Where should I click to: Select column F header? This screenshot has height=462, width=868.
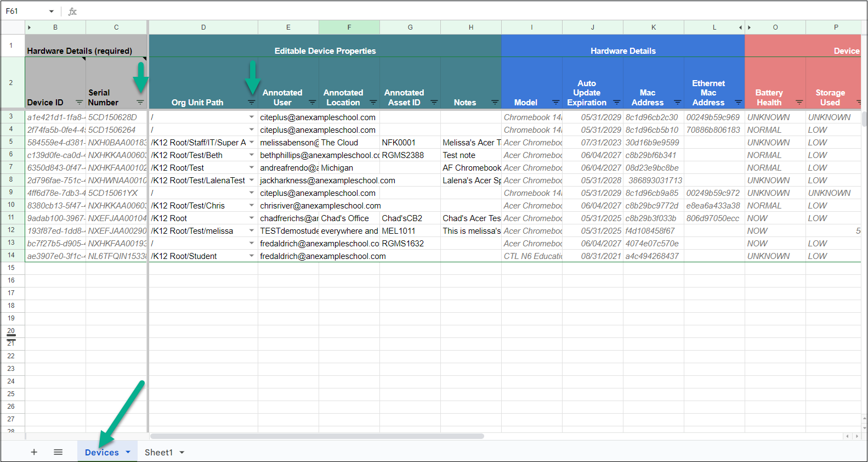[x=349, y=27]
